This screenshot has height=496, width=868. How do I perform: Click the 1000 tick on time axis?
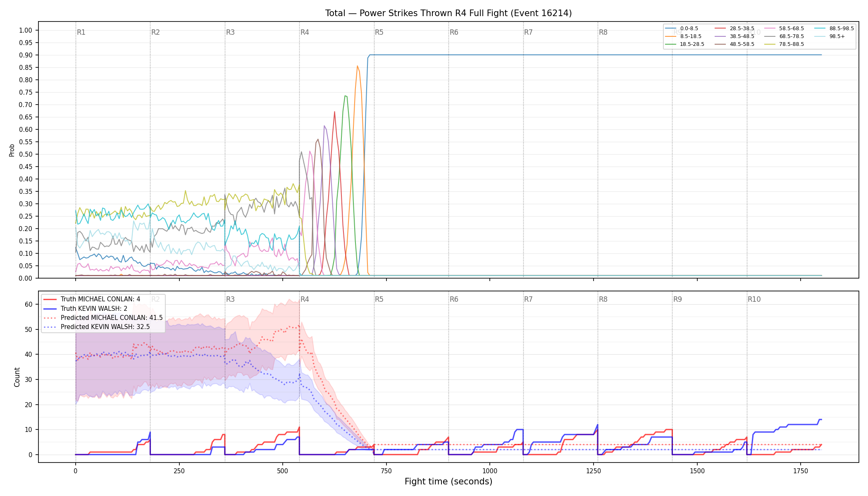(490, 471)
